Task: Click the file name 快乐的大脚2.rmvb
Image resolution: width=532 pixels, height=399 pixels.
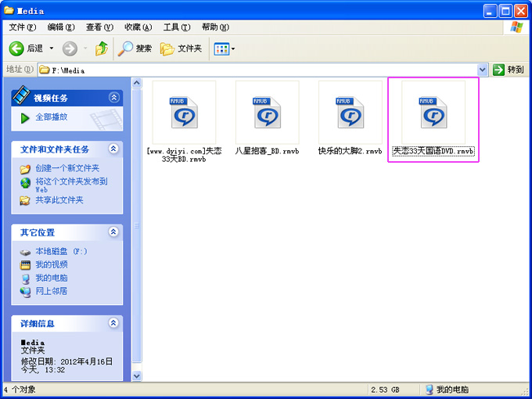Action: click(x=350, y=151)
